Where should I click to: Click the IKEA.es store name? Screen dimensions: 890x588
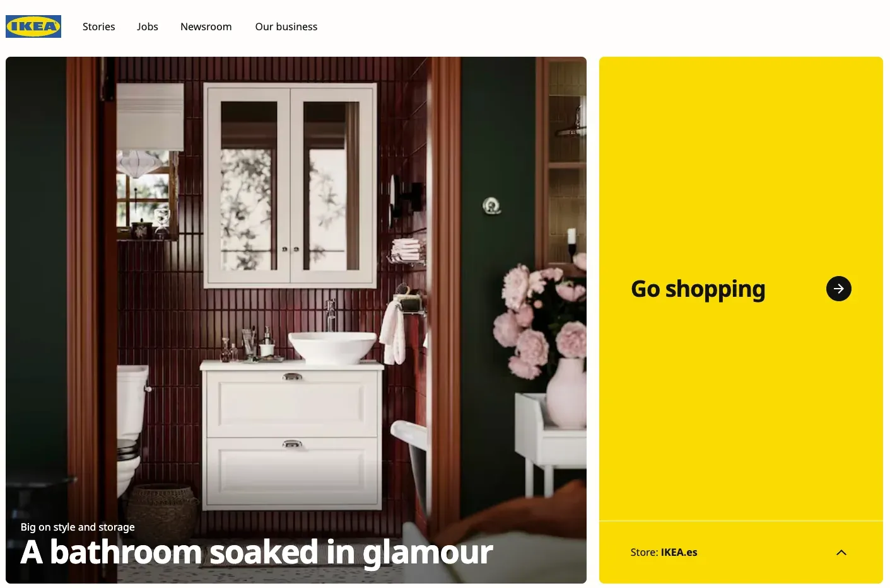point(679,552)
